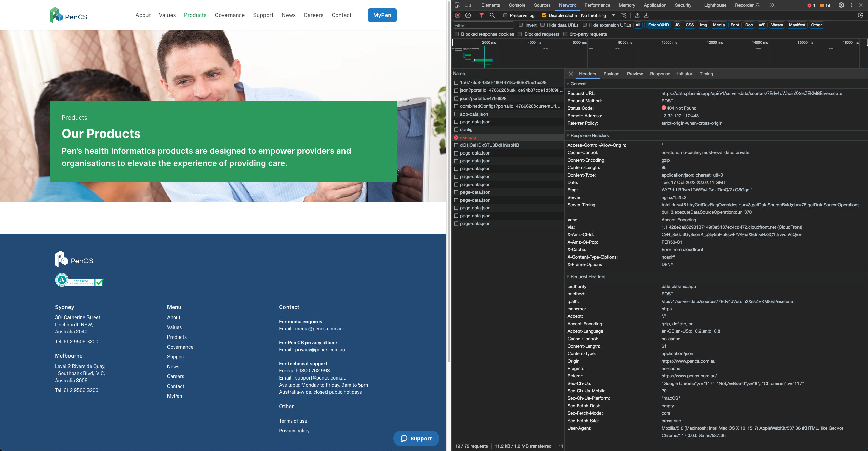Viewport: 868px width, 451px height.
Task: Click the MyPen button in header
Action: click(x=382, y=15)
